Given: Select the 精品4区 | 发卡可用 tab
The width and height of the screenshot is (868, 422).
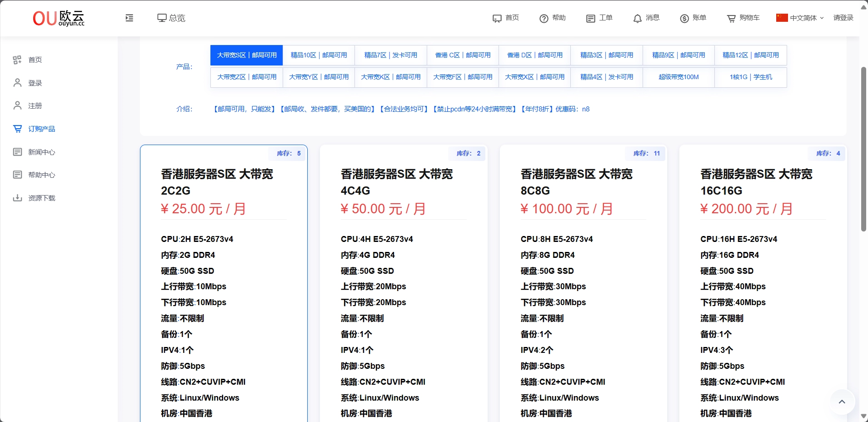Looking at the screenshot, I should pos(607,77).
